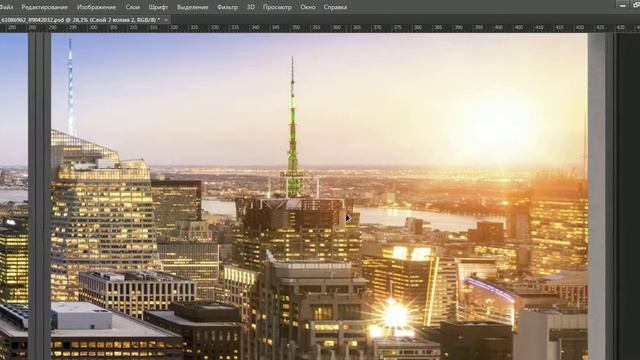Open the Справка menu
640x360 pixels.
[x=335, y=7]
